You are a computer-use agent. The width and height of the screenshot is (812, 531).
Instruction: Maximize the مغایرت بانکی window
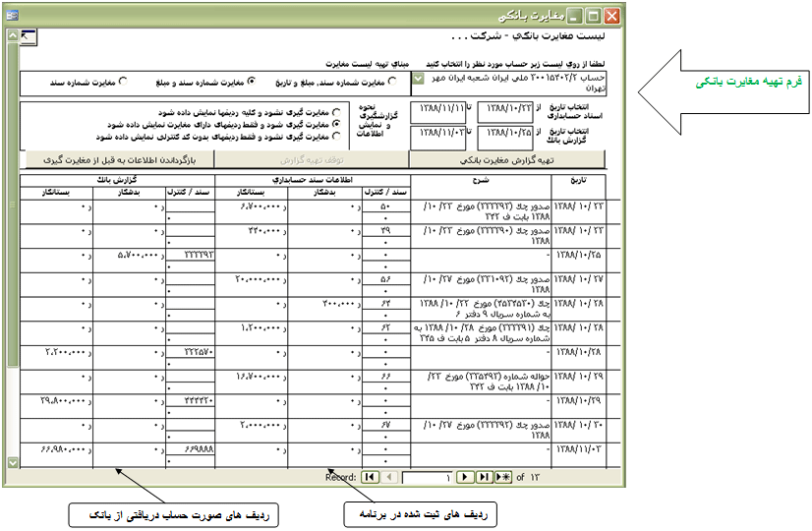click(x=594, y=16)
